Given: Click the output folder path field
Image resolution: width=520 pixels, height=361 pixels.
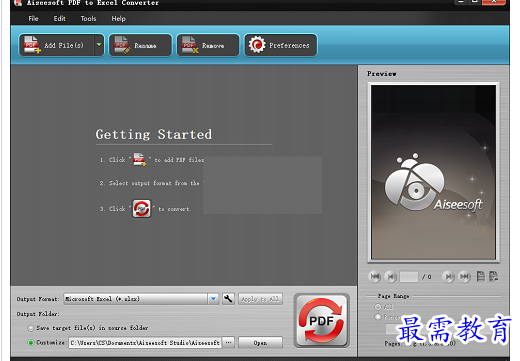Looking at the screenshot, I should (145, 343).
